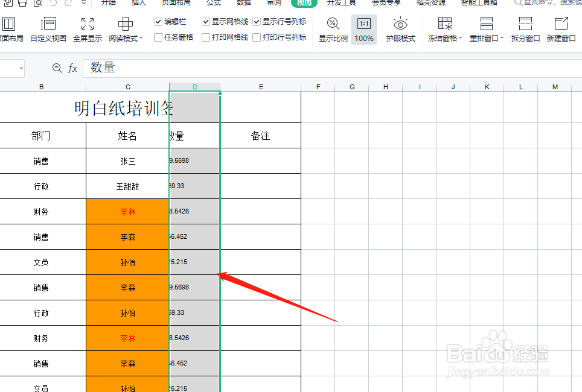Open the 智能工具箱 smart toolbox tab

(479, 3)
